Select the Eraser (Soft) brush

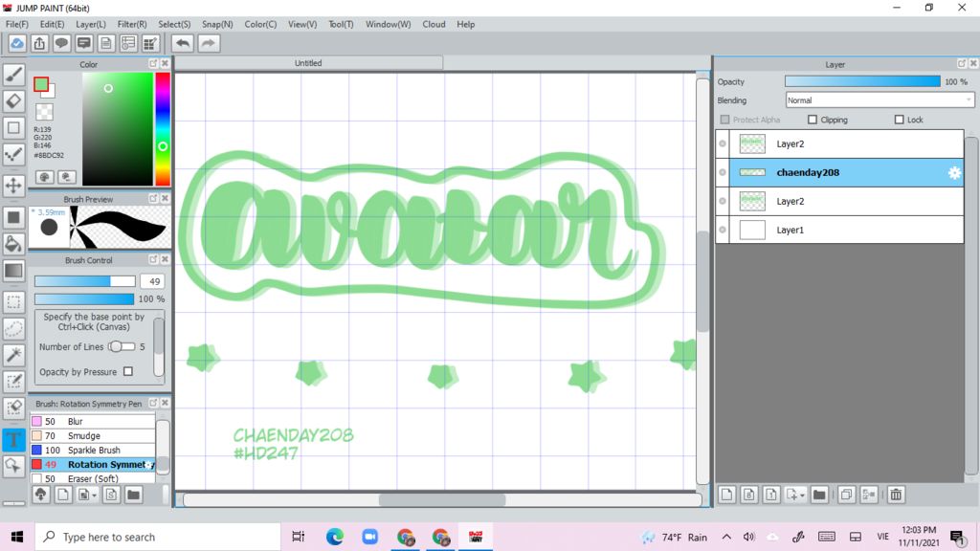[93, 478]
